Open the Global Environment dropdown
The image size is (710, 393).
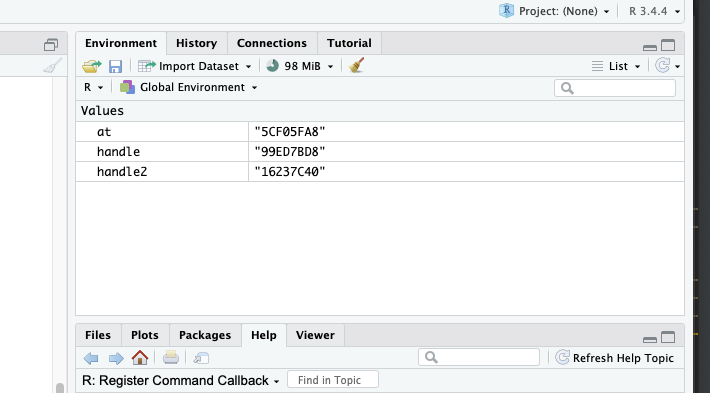[x=188, y=87]
